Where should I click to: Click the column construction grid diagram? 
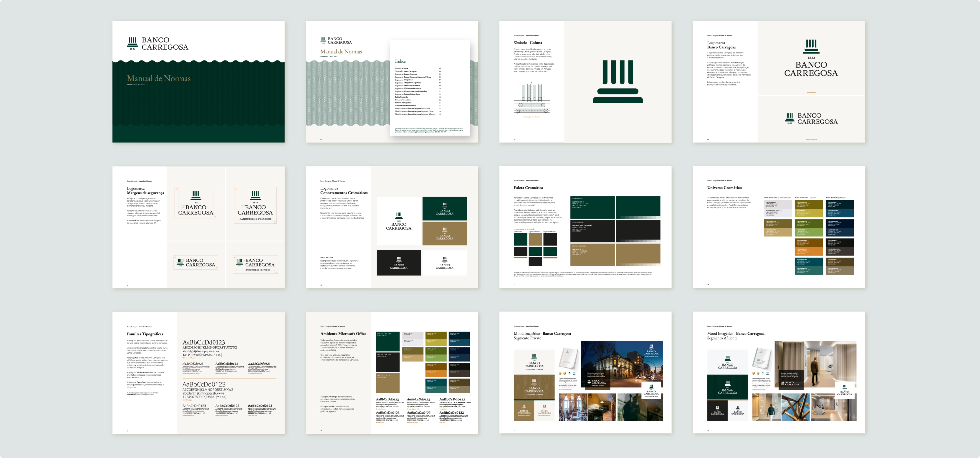[x=532, y=98]
